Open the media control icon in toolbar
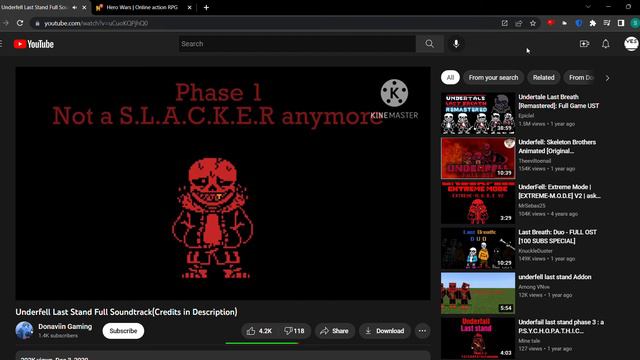 [x=607, y=23]
